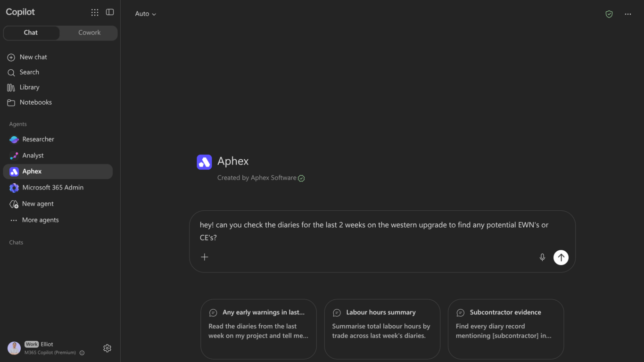Open the Auto model dropdown
The width and height of the screenshot is (644, 362).
point(146,14)
